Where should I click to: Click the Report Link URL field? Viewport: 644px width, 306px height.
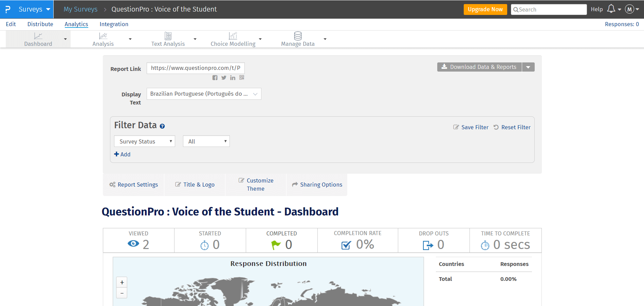coord(196,68)
